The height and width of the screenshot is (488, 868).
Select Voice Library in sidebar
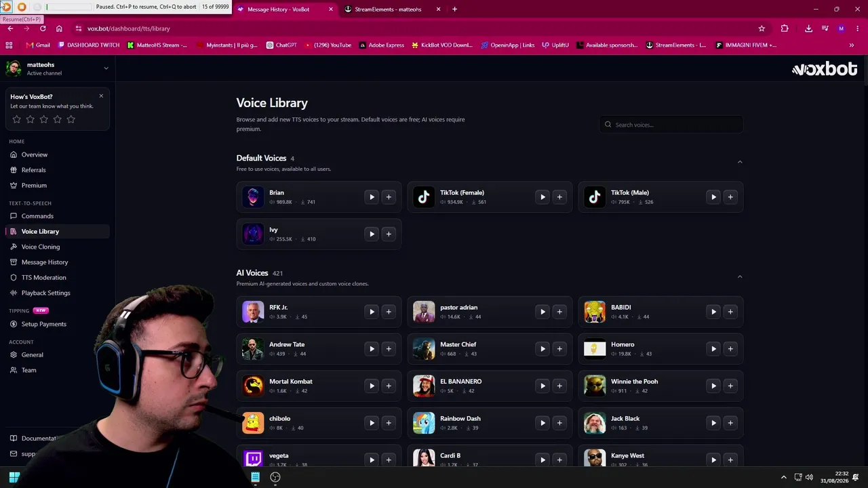click(58, 232)
